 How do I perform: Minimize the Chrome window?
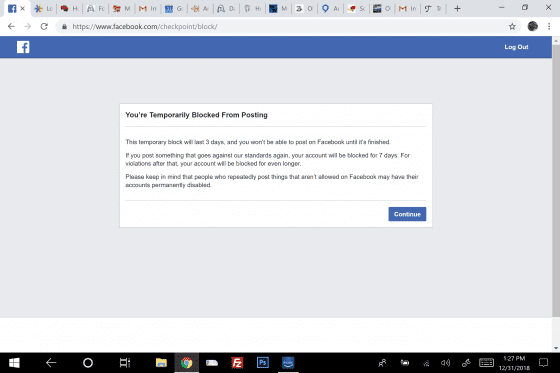[501, 8]
